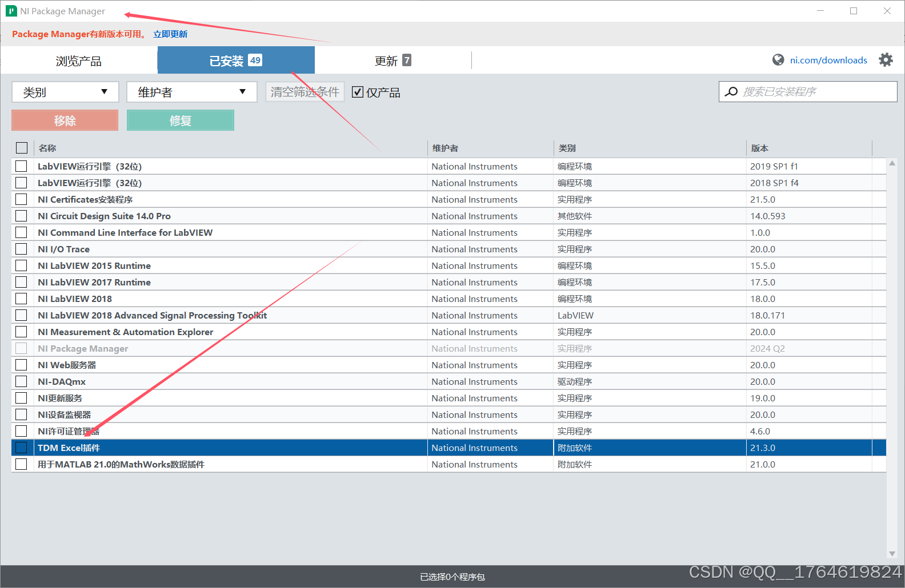This screenshot has height=588, width=905.
Task: Click the 49 count badge on 已安装
Action: click(255, 60)
